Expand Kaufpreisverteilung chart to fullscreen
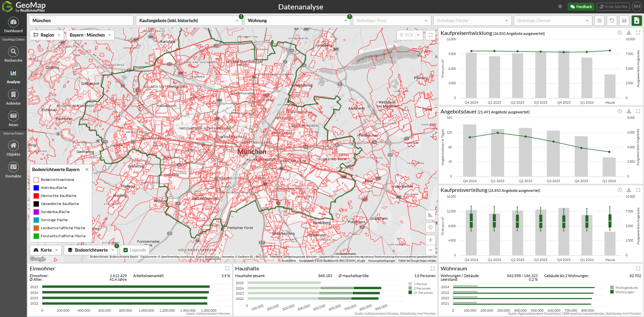Viewport: 644px width, 317px height. coord(638,190)
